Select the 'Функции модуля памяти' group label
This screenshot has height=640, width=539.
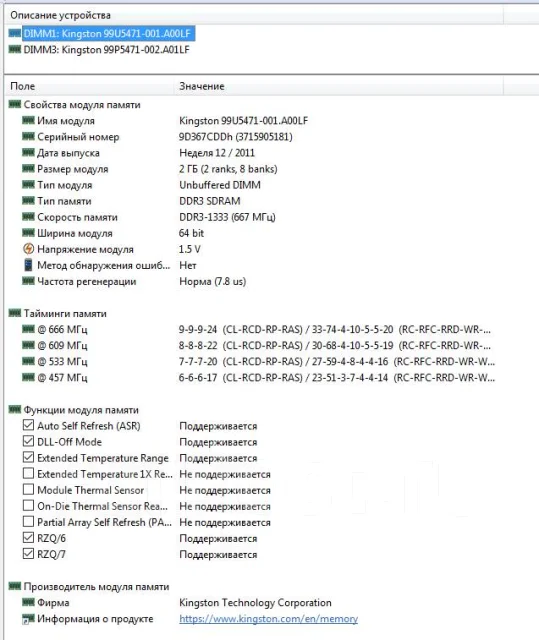click(x=81, y=410)
